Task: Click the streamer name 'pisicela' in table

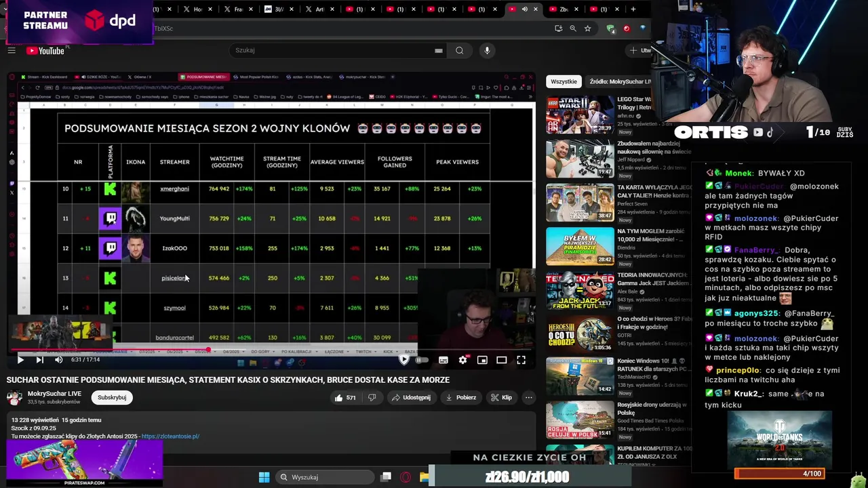Action: pyautogui.click(x=174, y=278)
